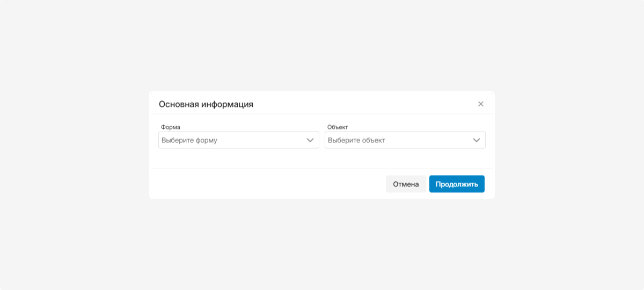Click the chevron arrow in Форма field
Image resolution: width=644 pixels, height=290 pixels.
[x=310, y=140]
